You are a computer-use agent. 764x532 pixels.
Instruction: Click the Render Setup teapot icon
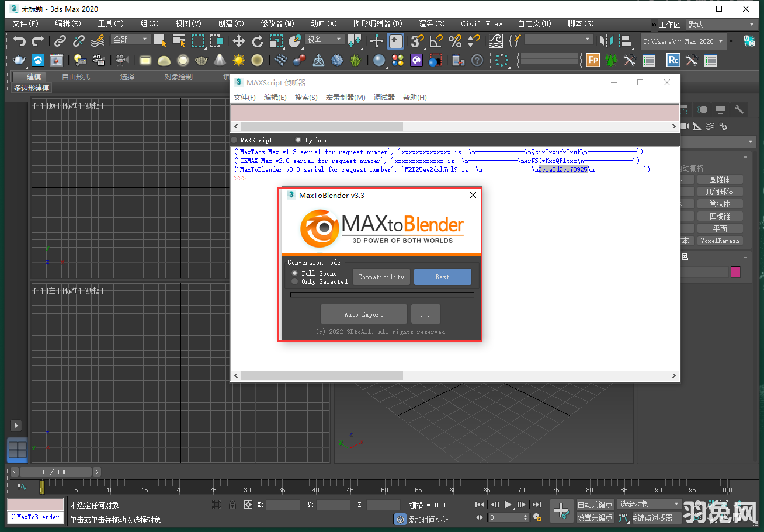pyautogui.click(x=18, y=60)
